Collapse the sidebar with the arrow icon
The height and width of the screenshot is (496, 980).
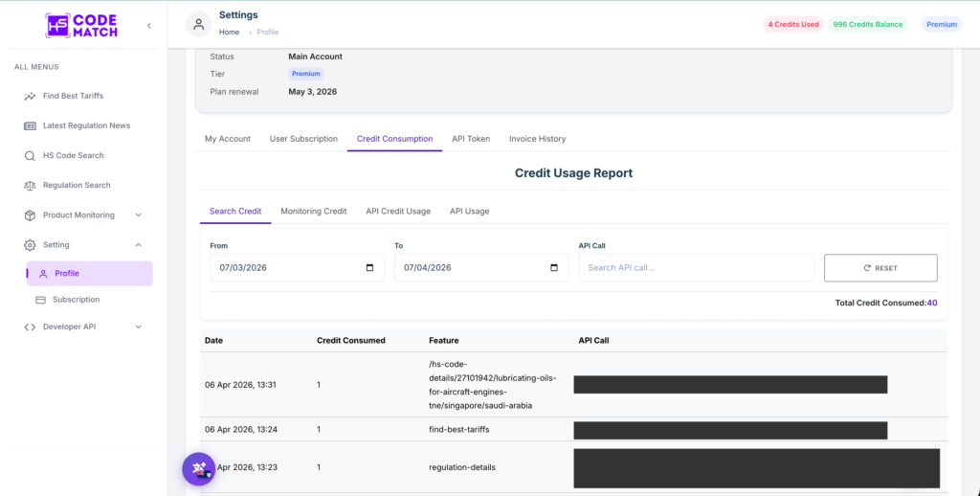(148, 26)
